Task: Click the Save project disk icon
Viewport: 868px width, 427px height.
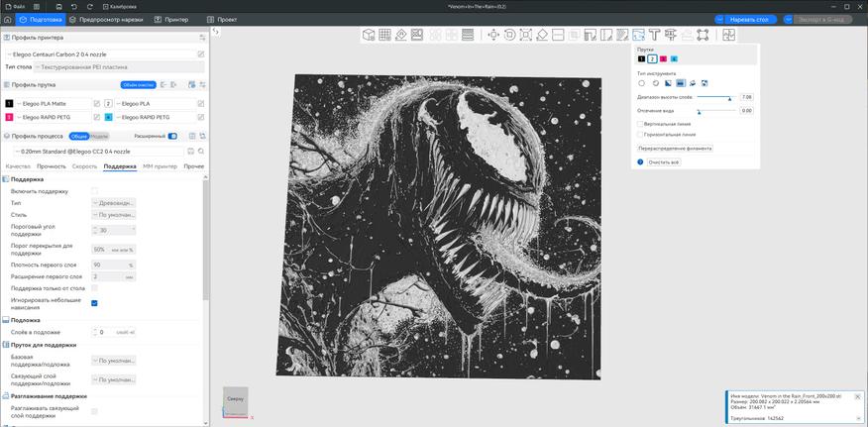Action: (59, 6)
